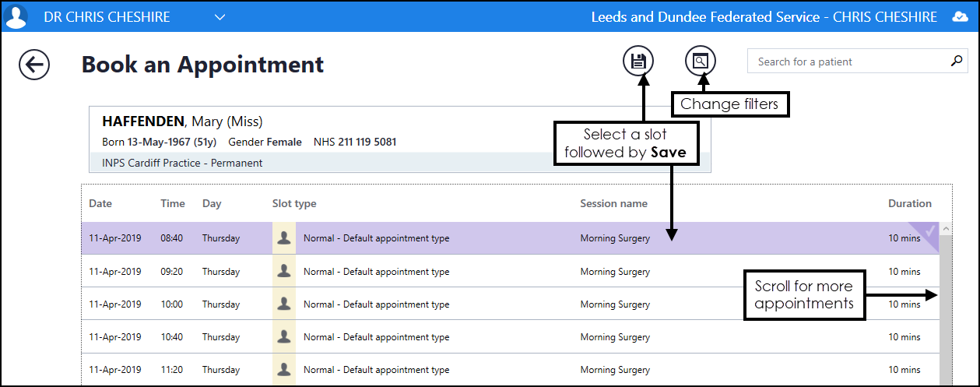Expand the Dr Chris Cheshire dropdown

[220, 17]
